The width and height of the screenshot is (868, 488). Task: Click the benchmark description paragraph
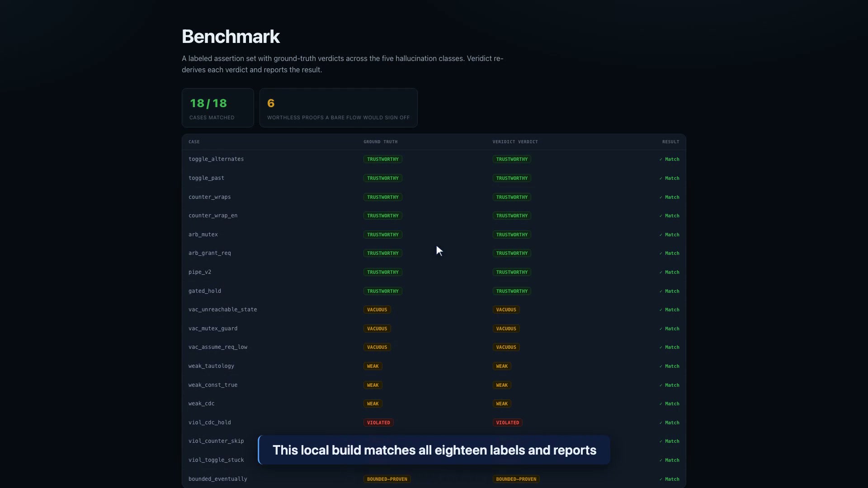point(343,64)
